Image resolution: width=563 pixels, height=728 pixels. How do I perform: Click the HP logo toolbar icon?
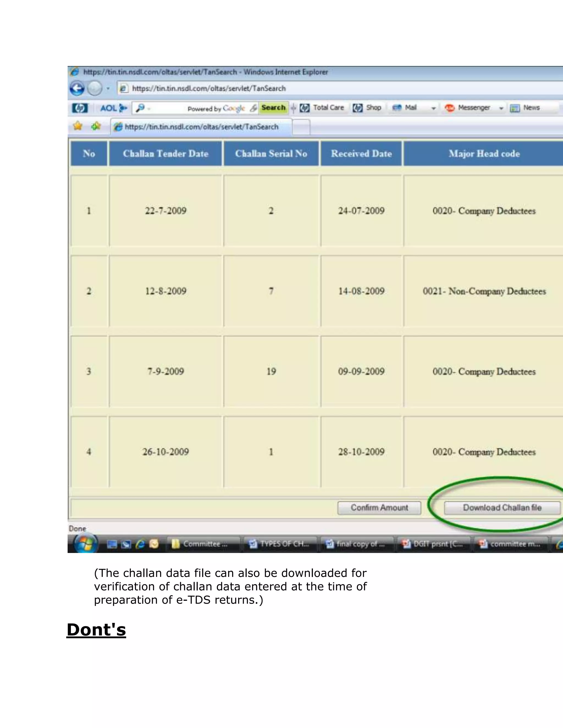pyautogui.click(x=80, y=108)
